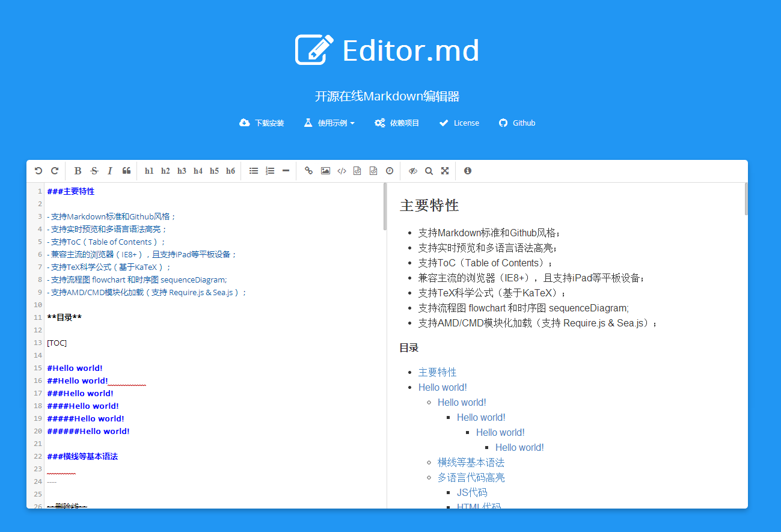This screenshot has width=781, height=532.
Task: Click the preview pane vertical scrollbar
Action: pos(746,199)
